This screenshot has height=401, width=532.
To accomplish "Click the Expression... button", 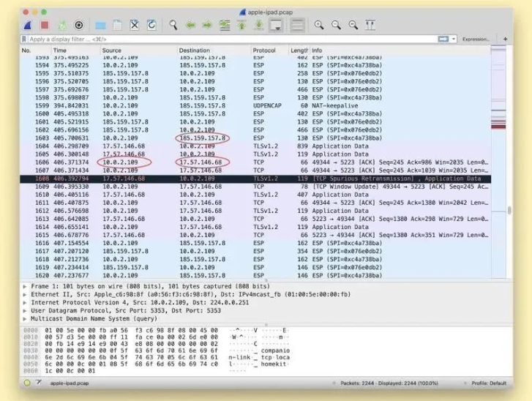I will [x=475, y=39].
